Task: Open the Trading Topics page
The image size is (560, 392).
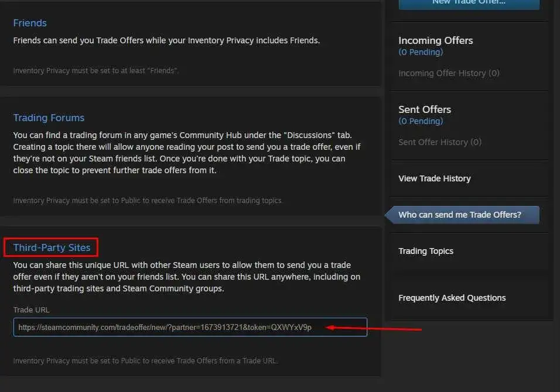Action: (x=426, y=251)
